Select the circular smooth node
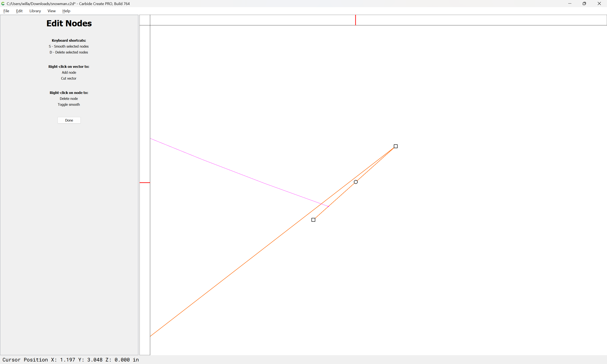Viewport: 607px width, 364px height. [356, 182]
